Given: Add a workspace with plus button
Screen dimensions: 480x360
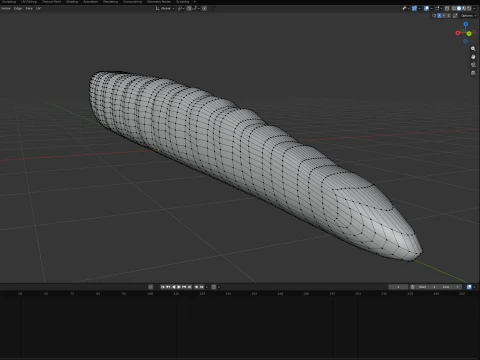Looking at the screenshot, I should [195, 2].
